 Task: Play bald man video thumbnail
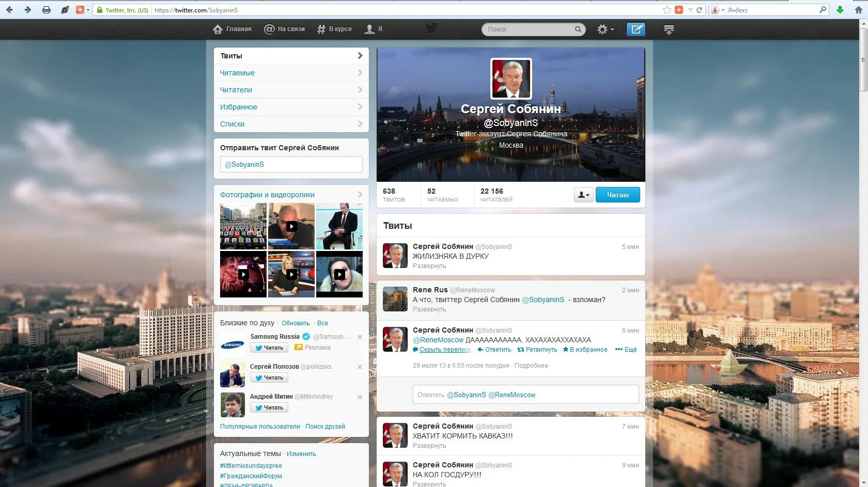tap(291, 226)
